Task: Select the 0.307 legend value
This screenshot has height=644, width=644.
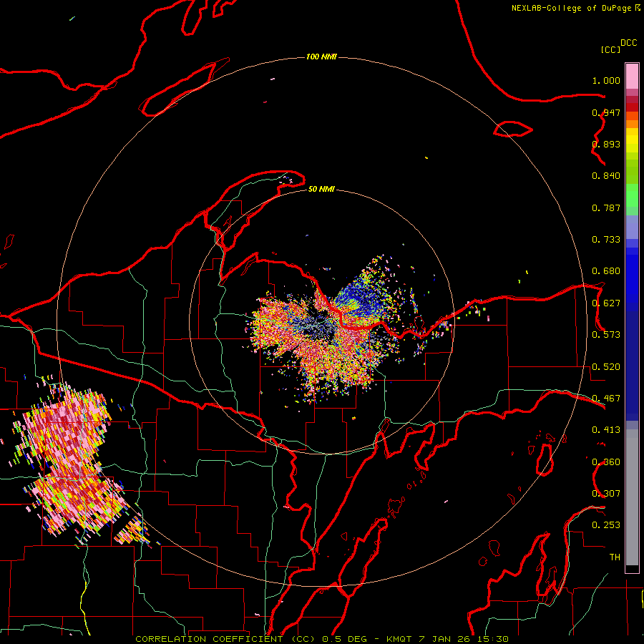Action: (x=606, y=494)
